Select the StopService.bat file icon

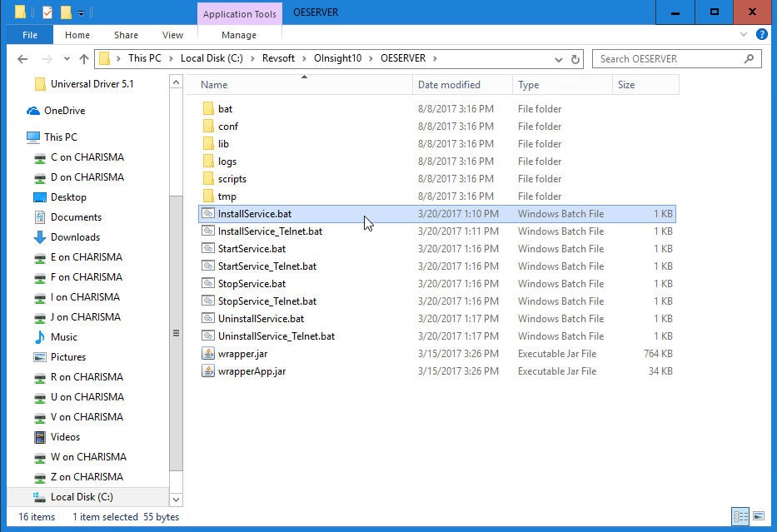(208, 284)
